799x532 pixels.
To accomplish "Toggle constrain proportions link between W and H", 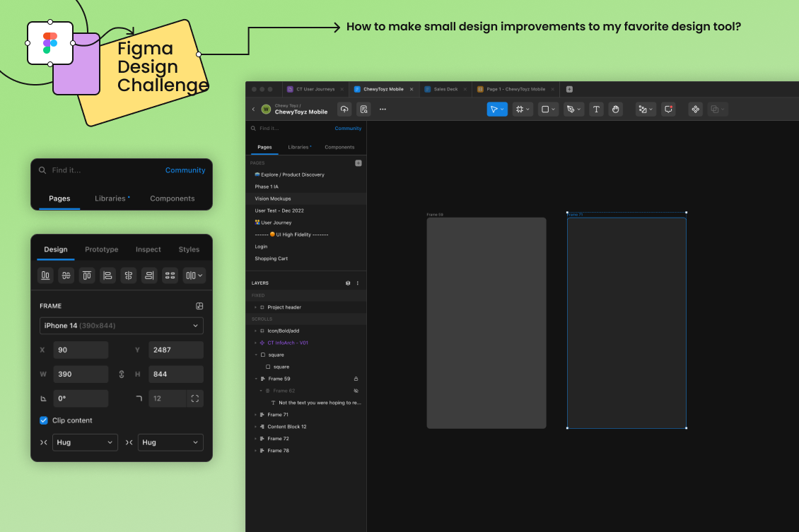I will 122,374.
